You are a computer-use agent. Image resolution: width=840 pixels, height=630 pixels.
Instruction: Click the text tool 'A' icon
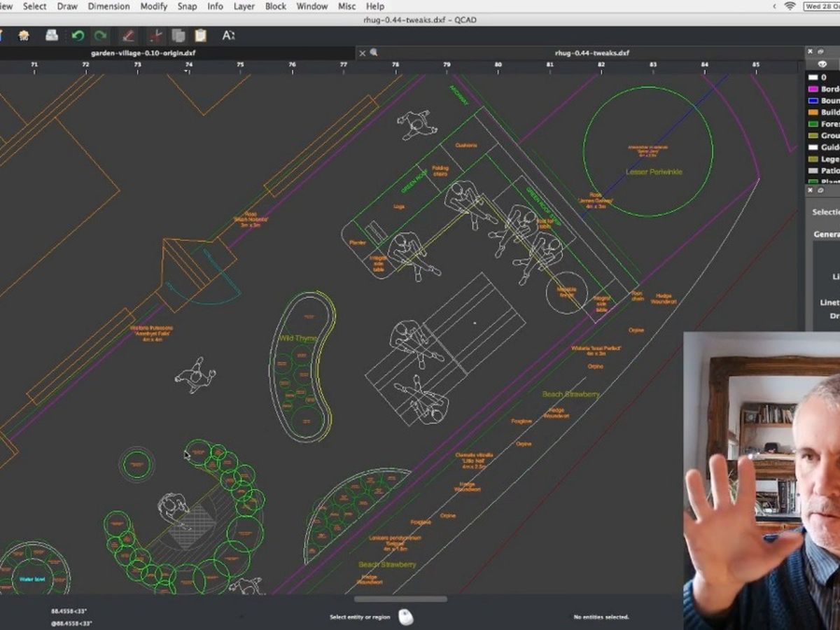point(228,35)
